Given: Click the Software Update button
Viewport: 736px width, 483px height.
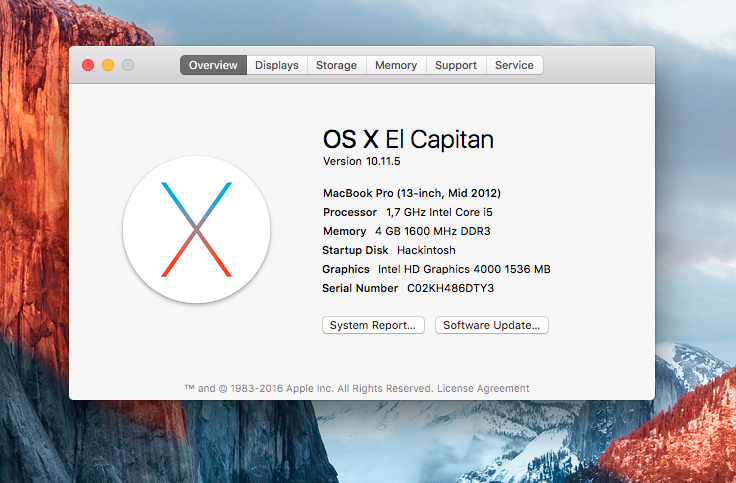Looking at the screenshot, I should point(491,325).
